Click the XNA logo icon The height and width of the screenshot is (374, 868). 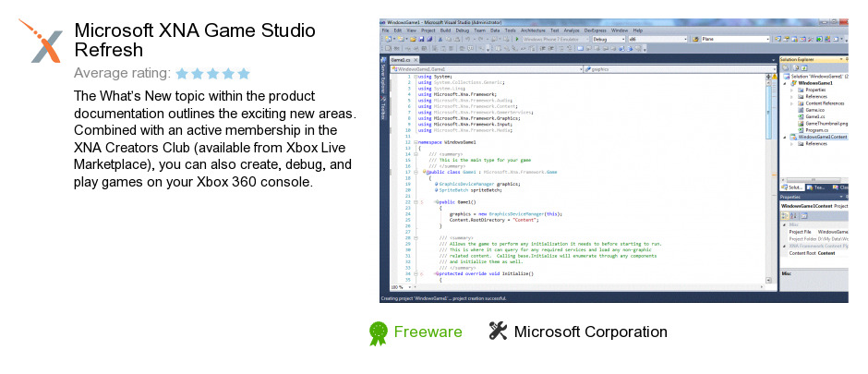(41, 41)
